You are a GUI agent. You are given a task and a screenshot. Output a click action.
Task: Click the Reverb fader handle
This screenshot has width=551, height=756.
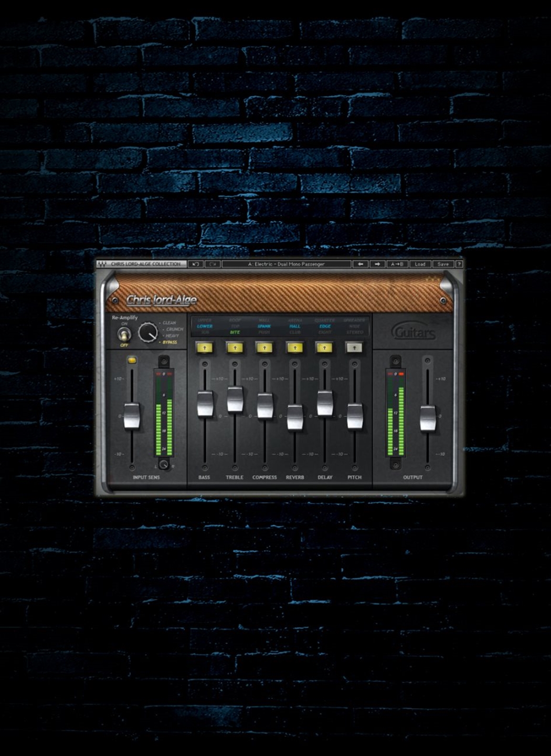295,417
